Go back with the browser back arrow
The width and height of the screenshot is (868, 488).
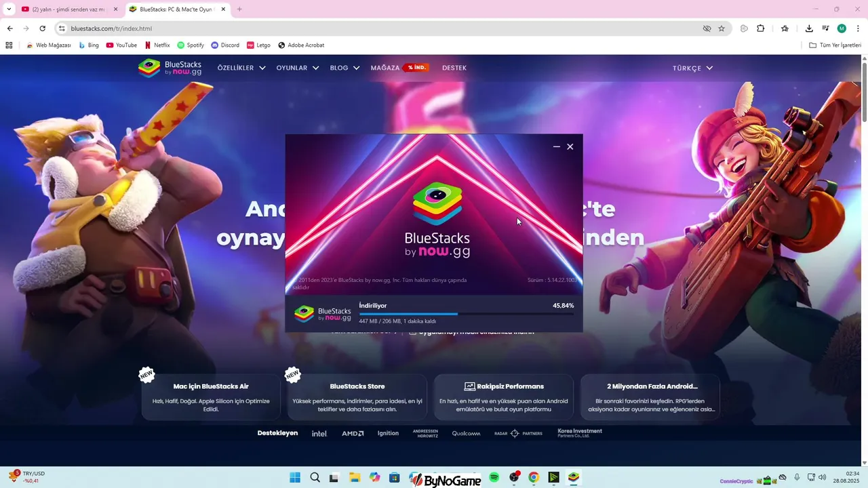9,28
